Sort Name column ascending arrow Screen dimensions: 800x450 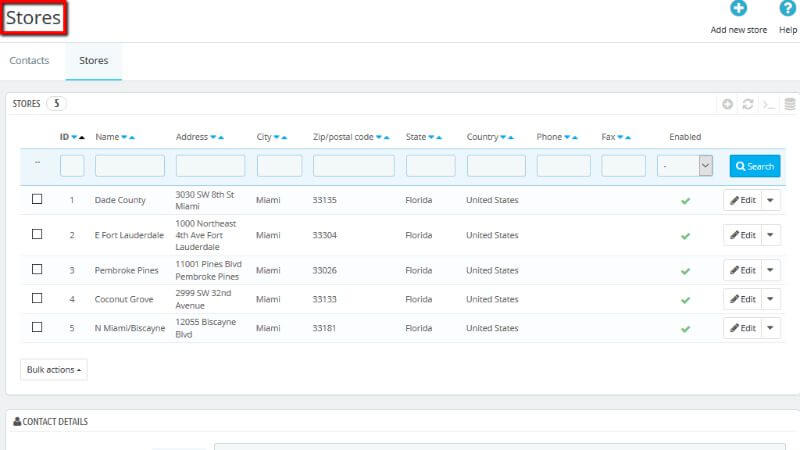click(x=132, y=137)
